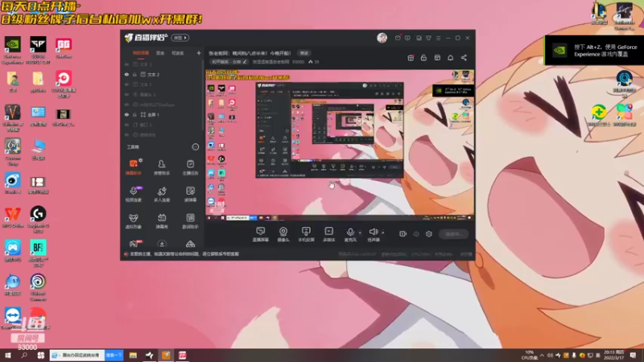This screenshot has width=644, height=362.
Task: Open the mode pill beside the 直播伴侣 logo
Action: (x=180, y=38)
